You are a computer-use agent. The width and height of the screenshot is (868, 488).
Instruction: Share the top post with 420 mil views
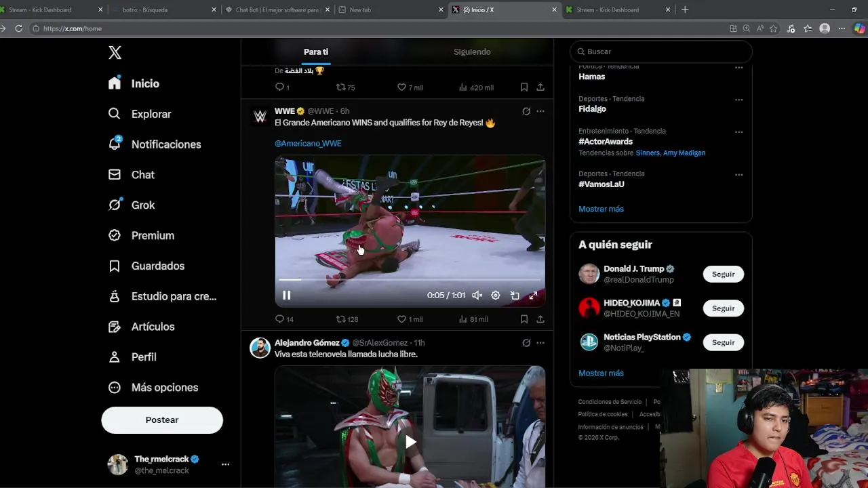click(540, 87)
